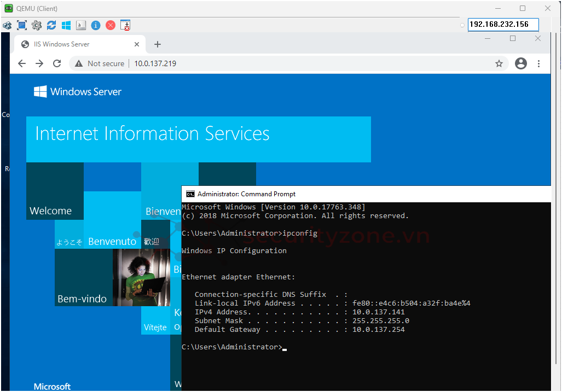The width and height of the screenshot is (562, 392).
Task: Reload the IIS page in Chrome
Action: click(x=57, y=63)
